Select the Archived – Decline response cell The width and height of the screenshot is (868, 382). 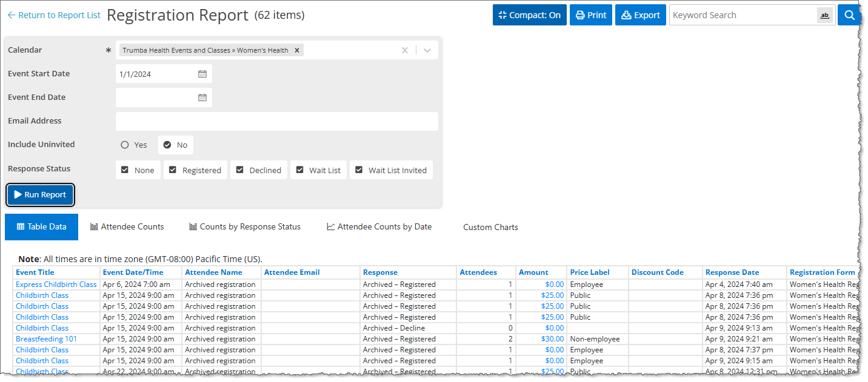point(407,328)
